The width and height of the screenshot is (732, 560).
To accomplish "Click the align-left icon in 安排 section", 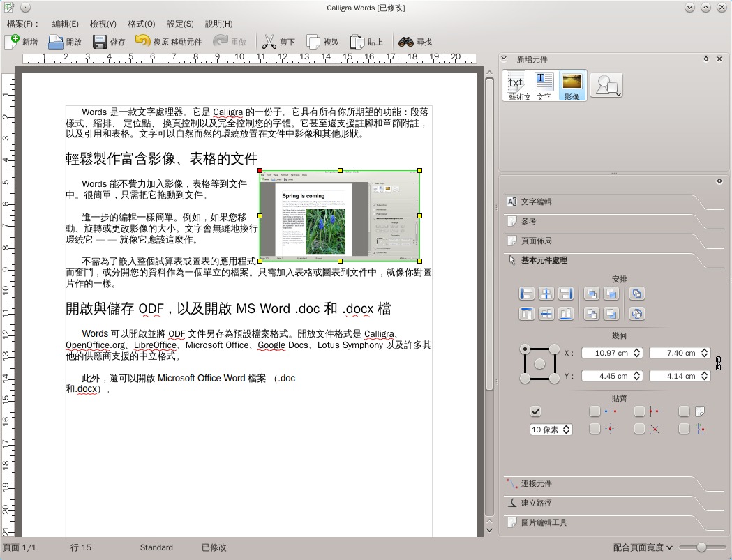I will coord(527,294).
